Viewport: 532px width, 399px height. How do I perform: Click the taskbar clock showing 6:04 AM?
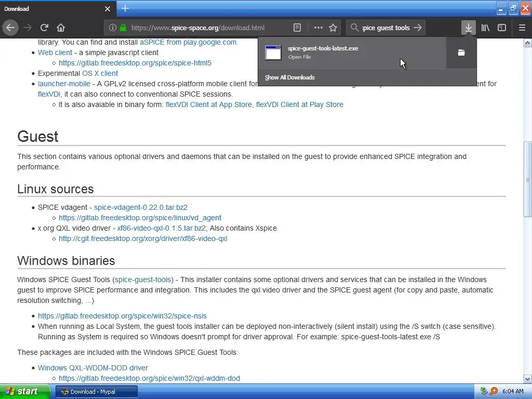513,392
